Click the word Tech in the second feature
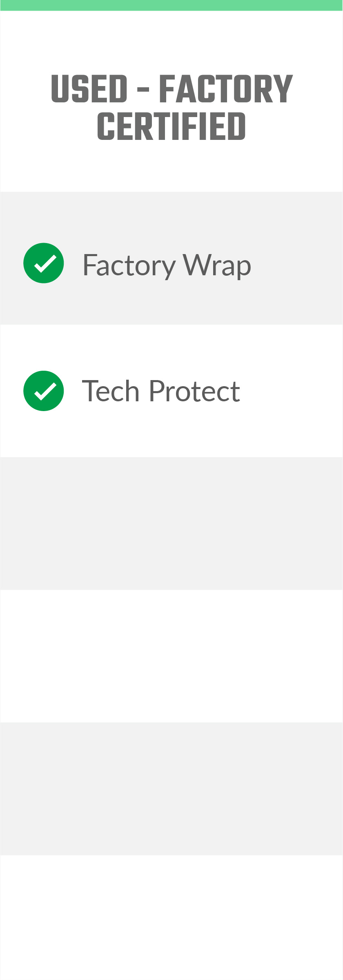This screenshot has height=980, width=343. (111, 391)
